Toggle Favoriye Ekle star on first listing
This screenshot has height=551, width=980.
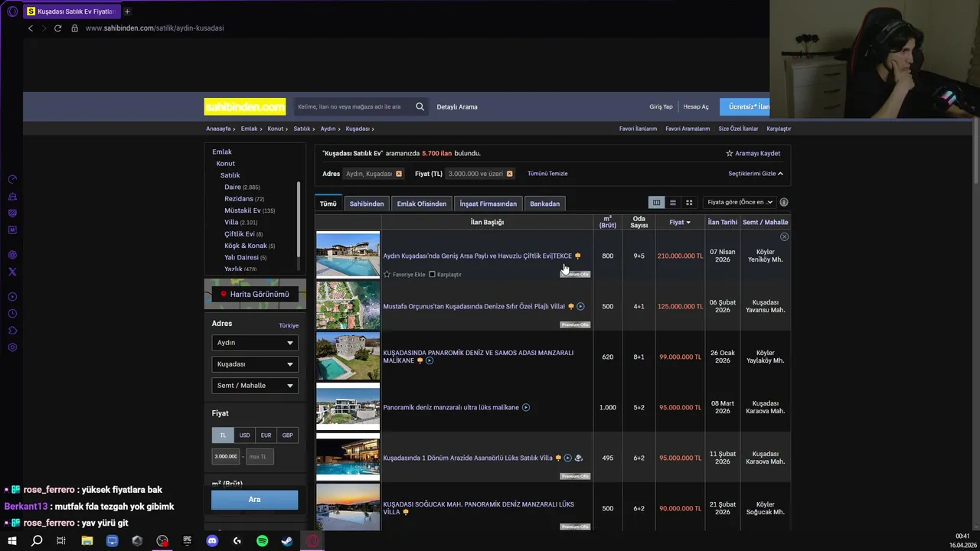387,274
